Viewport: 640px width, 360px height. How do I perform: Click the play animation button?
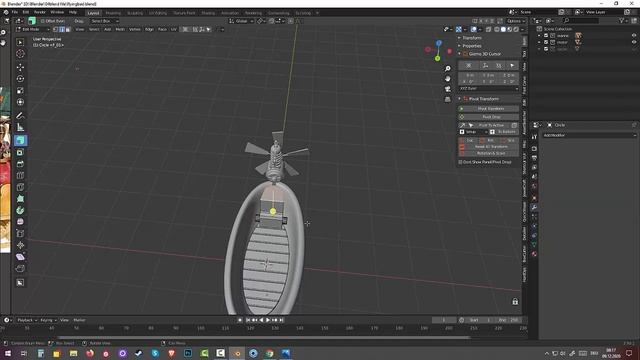click(x=268, y=320)
